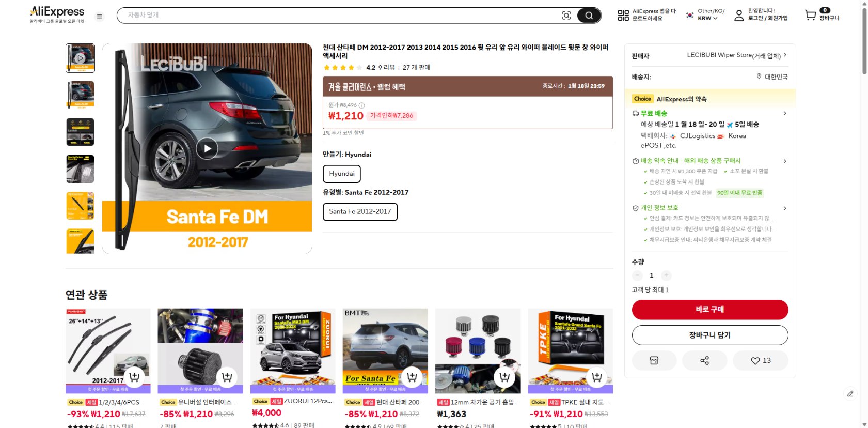The image size is (868, 428).
Task: Select the first video thumbnail
Action: 80,58
